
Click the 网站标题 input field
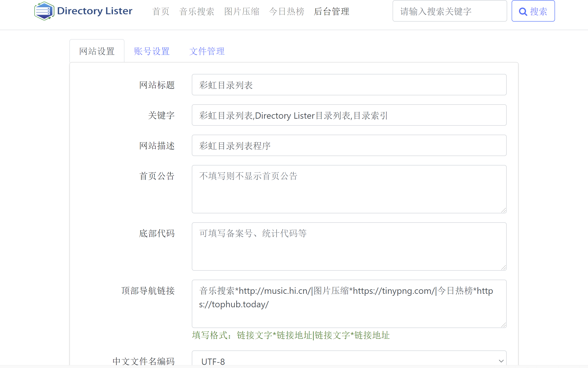(349, 85)
